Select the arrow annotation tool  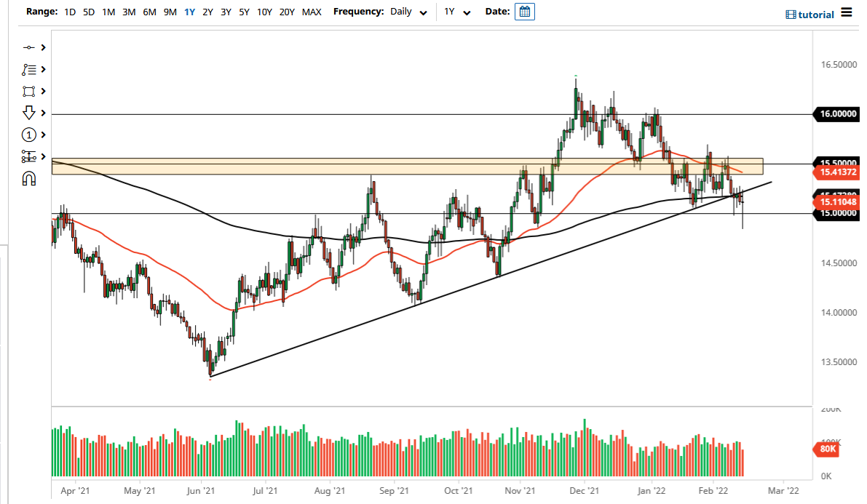click(x=29, y=113)
